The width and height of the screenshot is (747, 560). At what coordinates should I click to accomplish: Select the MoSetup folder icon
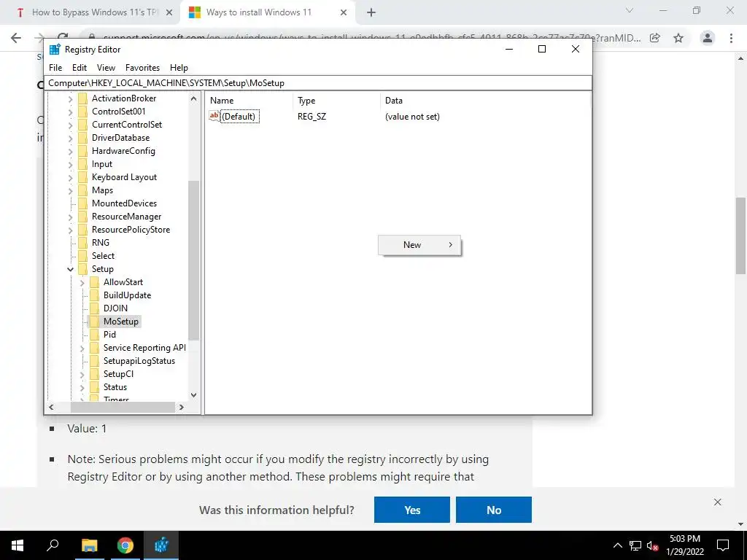coord(94,322)
